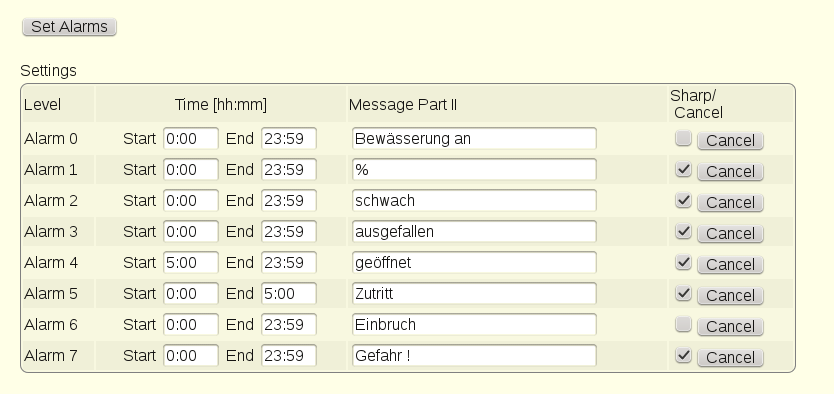This screenshot has width=834, height=394.
Task: Cancel Alarm 2 via its Cancel button
Action: coord(730,203)
